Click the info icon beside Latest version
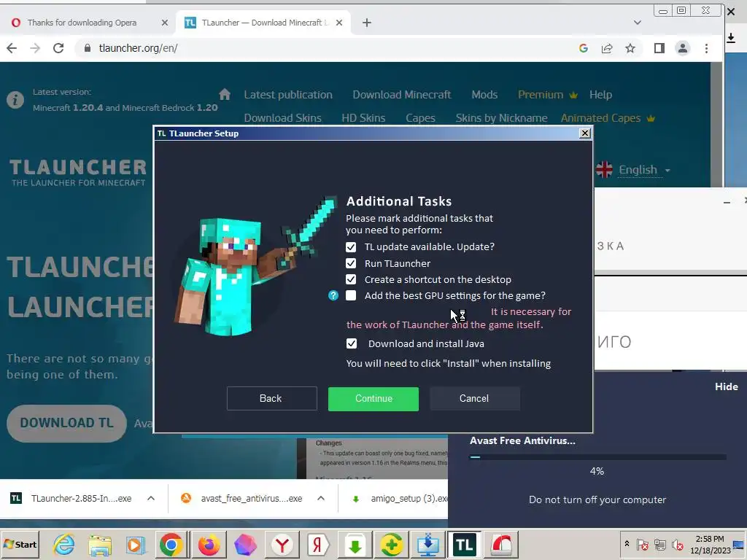Image resolution: width=747 pixels, height=560 pixels. click(x=15, y=100)
